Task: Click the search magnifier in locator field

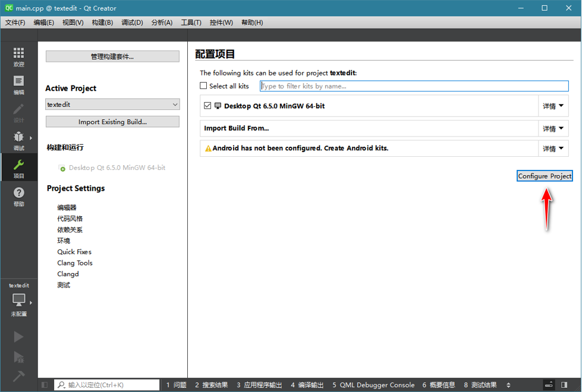Action: [x=61, y=385]
